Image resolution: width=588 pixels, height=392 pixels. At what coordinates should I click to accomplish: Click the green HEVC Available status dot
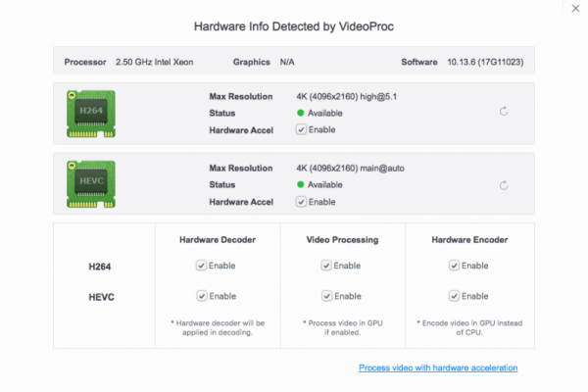301,184
